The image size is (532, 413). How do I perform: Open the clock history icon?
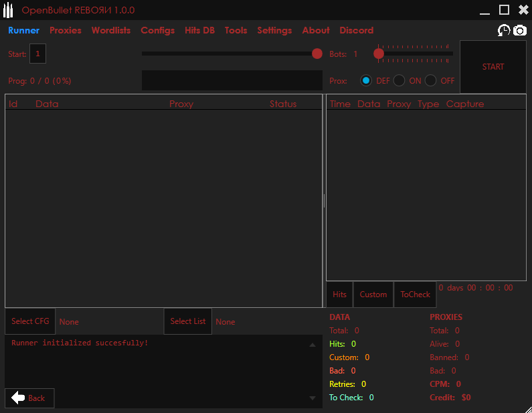pos(504,30)
